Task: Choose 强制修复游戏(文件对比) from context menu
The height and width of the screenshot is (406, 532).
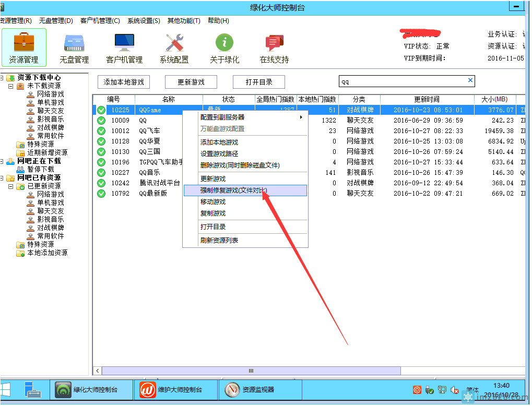Action: (x=233, y=190)
